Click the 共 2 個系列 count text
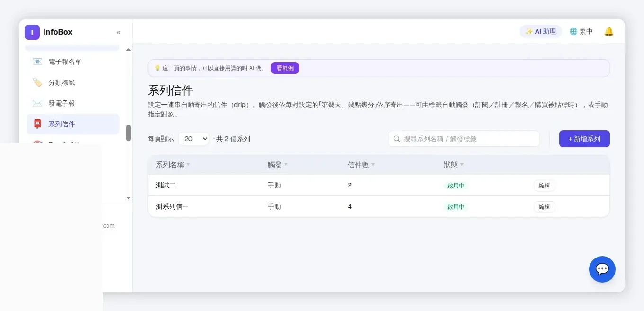644x311 pixels. [x=233, y=139]
